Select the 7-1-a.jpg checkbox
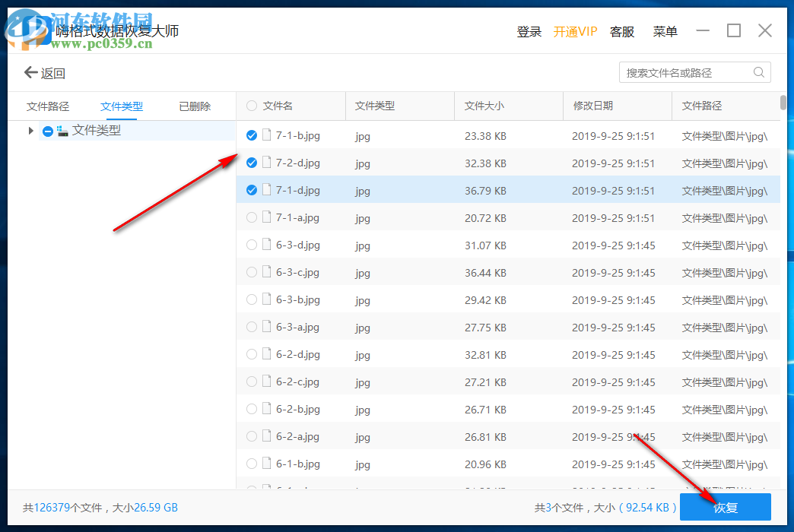 [251, 217]
